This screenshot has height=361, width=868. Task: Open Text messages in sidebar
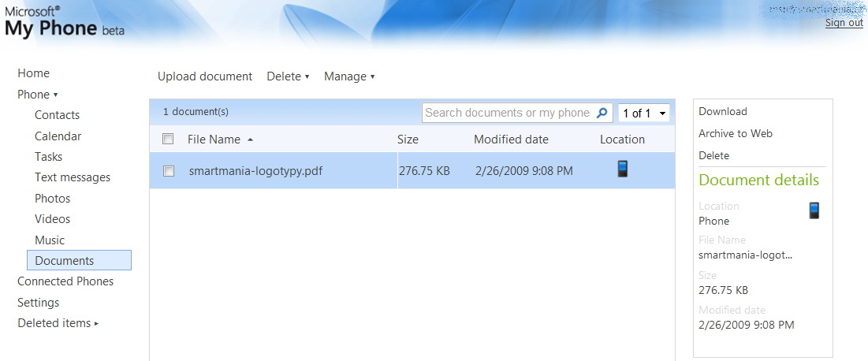[73, 177]
